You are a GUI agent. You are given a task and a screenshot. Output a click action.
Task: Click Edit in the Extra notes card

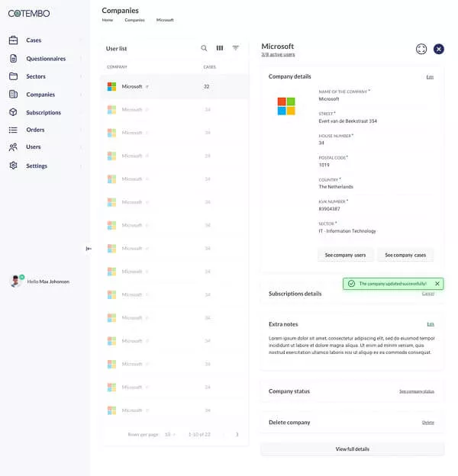[431, 324]
